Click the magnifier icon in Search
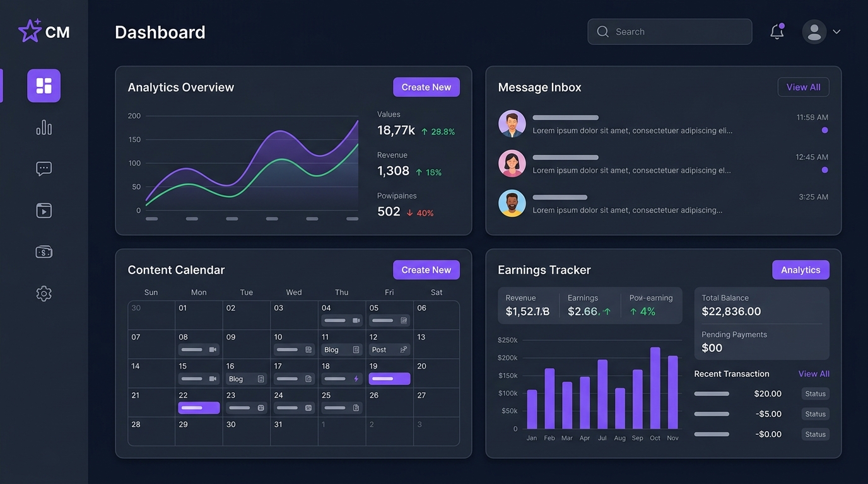Viewport: 868px width, 484px height. click(602, 32)
